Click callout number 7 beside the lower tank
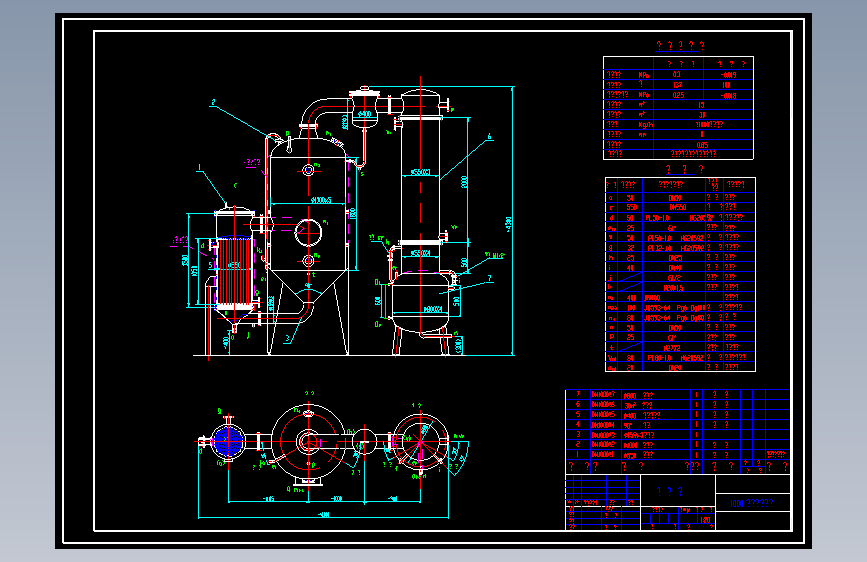Screen dimensions: 867x562 (489, 278)
